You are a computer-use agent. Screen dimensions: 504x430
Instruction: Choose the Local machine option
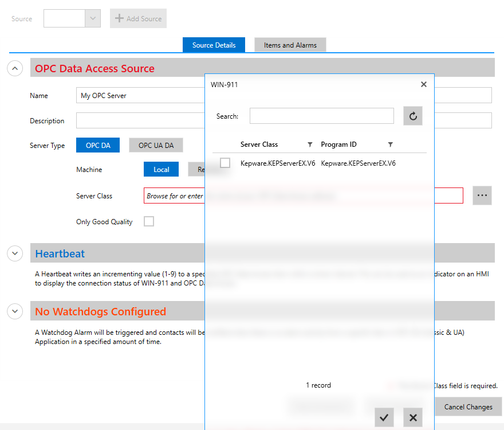coord(161,169)
